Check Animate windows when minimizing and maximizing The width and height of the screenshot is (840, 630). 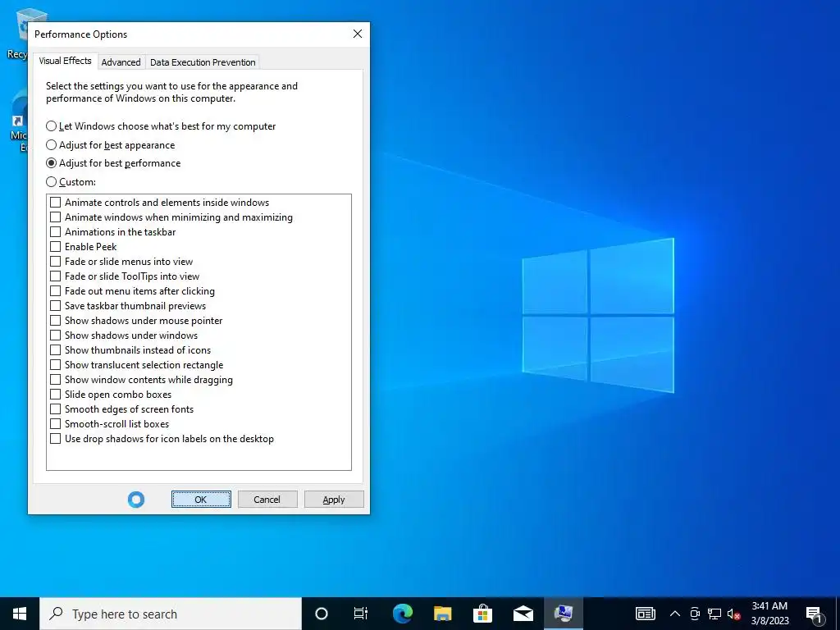[x=55, y=217]
